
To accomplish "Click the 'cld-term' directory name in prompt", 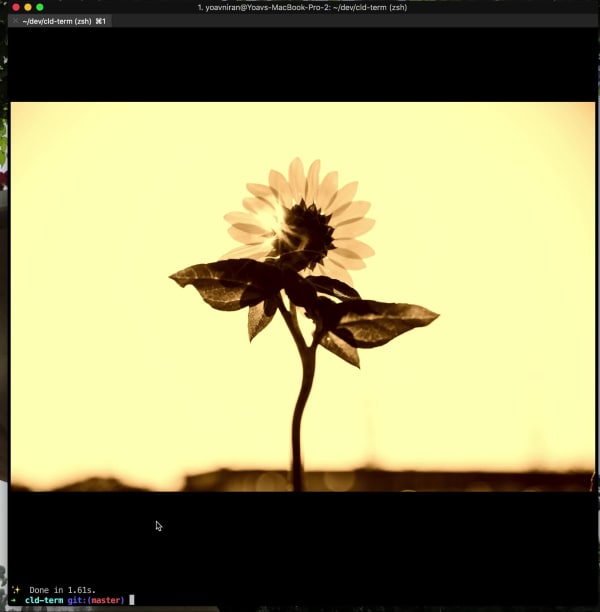I will click(x=44, y=600).
